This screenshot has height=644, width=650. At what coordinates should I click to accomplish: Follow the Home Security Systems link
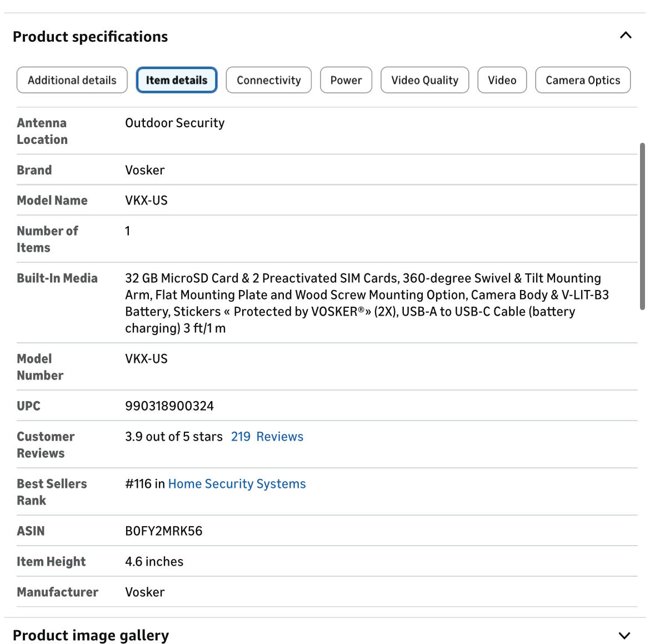237,484
